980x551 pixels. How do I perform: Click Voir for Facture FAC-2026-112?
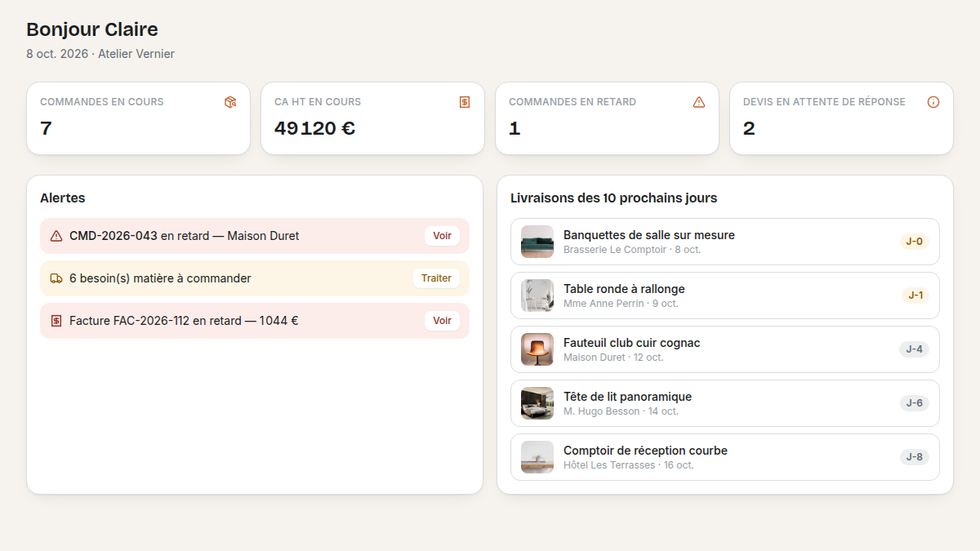pos(442,321)
